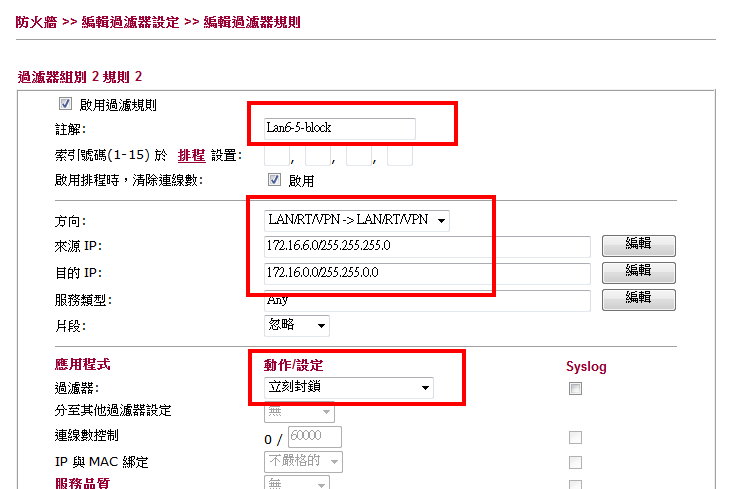Click the 連線數控制 60000 field
This screenshot has width=735, height=489.
pyautogui.click(x=315, y=436)
